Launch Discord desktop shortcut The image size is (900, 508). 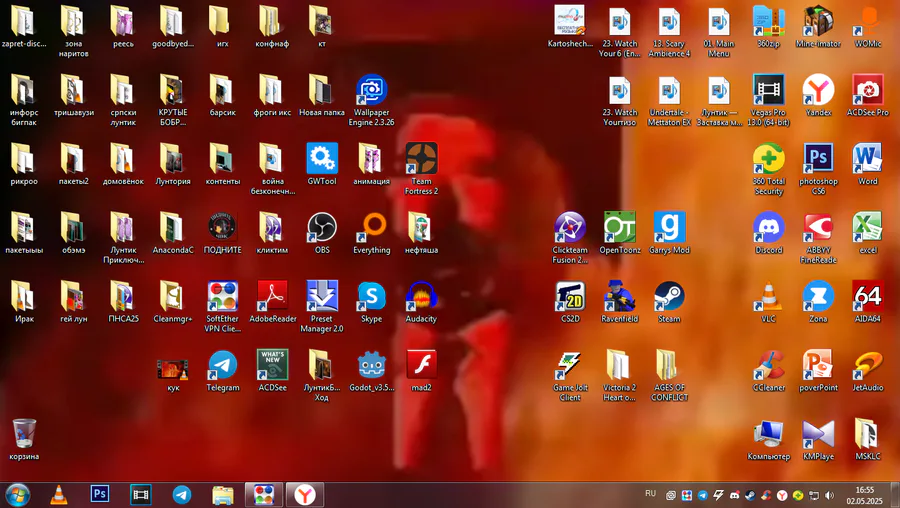769,227
